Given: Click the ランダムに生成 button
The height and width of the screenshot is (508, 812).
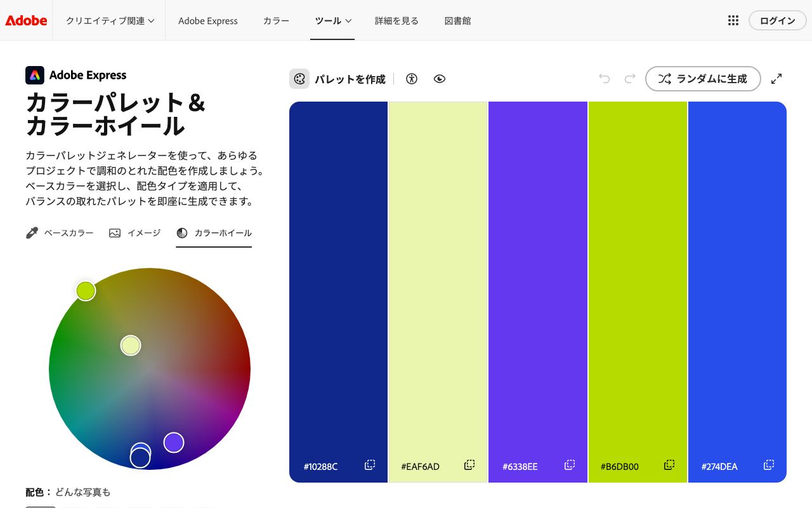Looking at the screenshot, I should click(703, 79).
